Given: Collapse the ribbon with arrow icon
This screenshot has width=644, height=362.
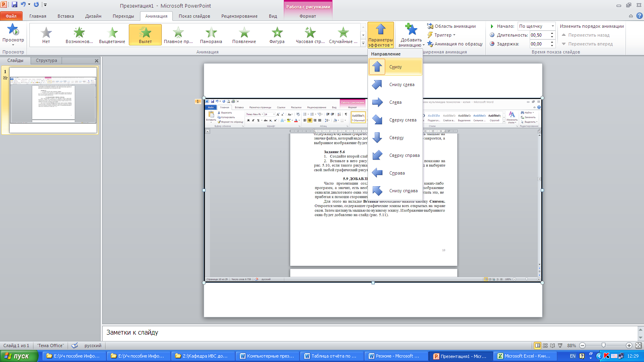Looking at the screenshot, I should pos(631,16).
